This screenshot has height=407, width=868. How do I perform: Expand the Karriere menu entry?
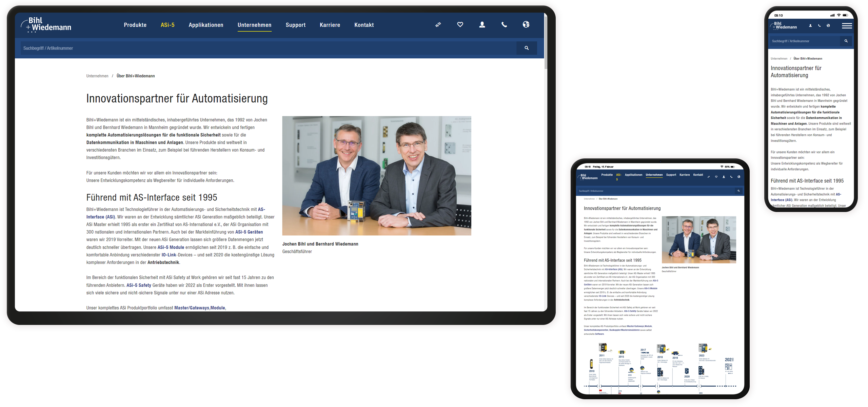point(330,25)
